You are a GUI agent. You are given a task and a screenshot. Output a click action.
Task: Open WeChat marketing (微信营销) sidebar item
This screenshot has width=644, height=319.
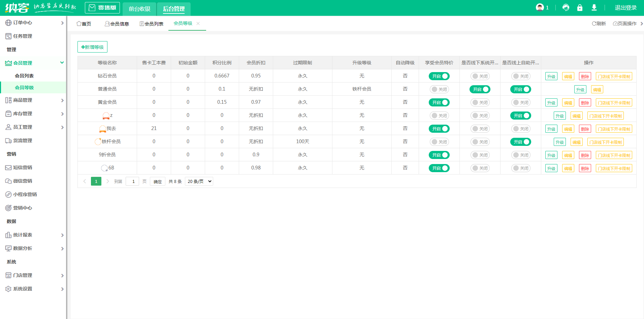point(23,181)
